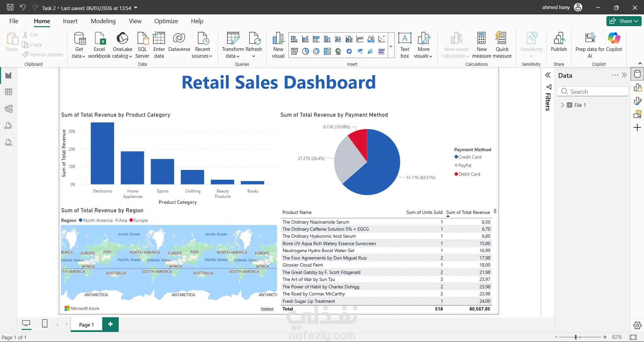Click the Publish button in the ribbon
644x342 pixels.
point(559,43)
